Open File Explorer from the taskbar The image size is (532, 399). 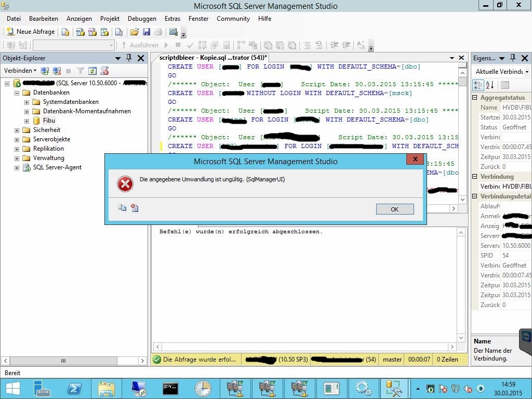point(106,389)
